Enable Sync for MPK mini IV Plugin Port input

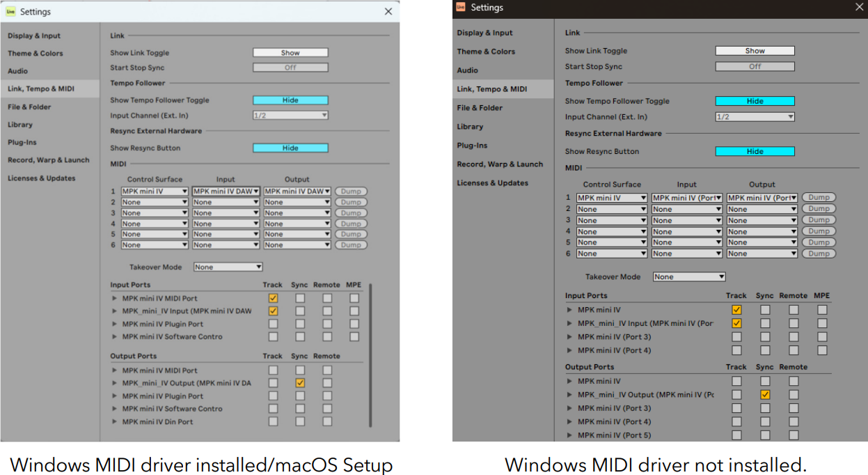(300, 324)
